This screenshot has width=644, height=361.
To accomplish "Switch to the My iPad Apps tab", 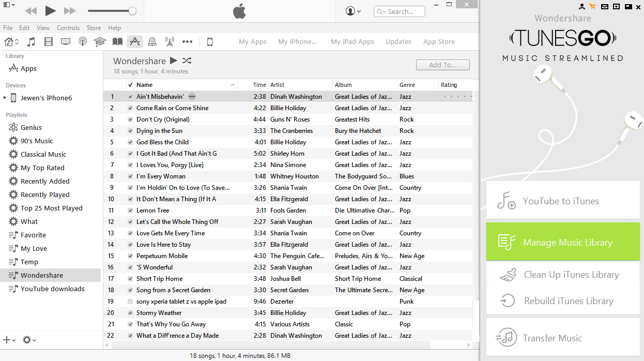I will 352,42.
